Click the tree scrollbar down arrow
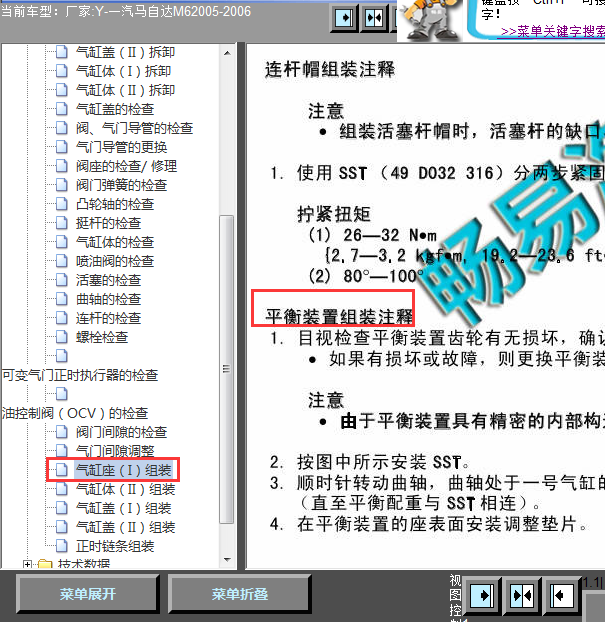 click(x=227, y=560)
